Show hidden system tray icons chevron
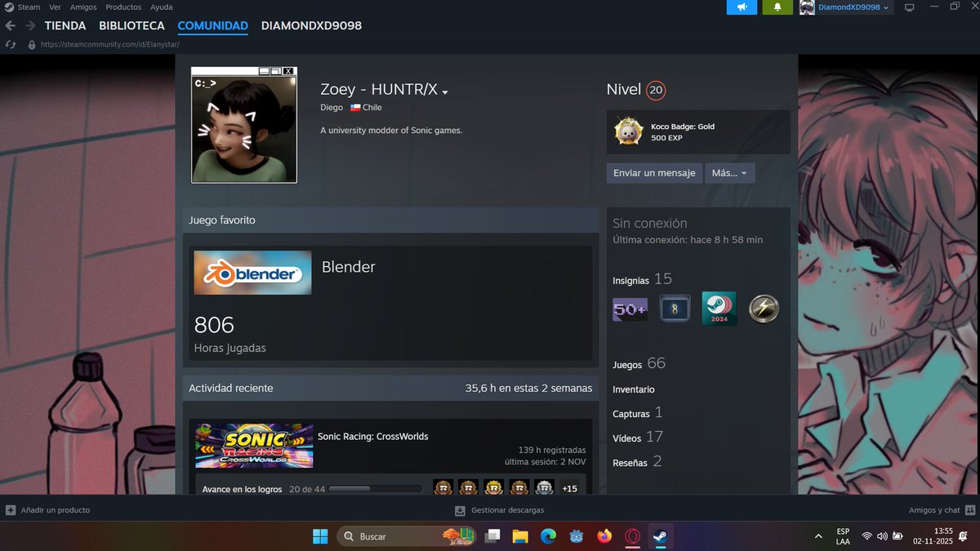 (x=818, y=536)
